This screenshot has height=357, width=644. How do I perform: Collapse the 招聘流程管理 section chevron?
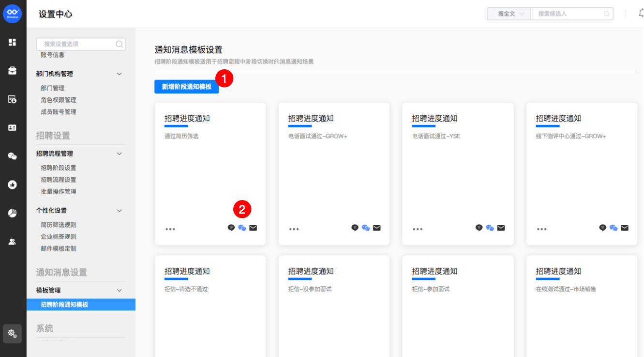[x=120, y=154]
